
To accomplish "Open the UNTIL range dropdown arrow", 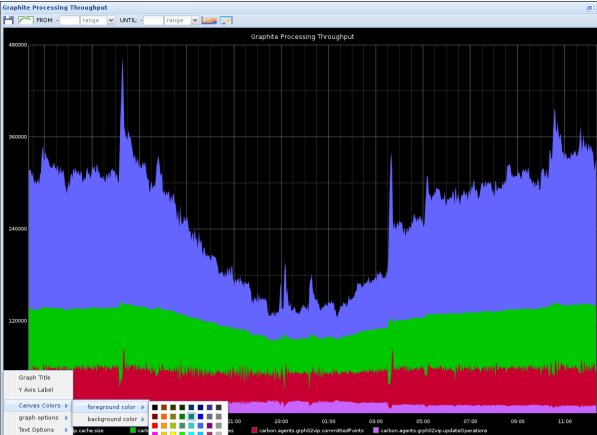I will [195, 20].
